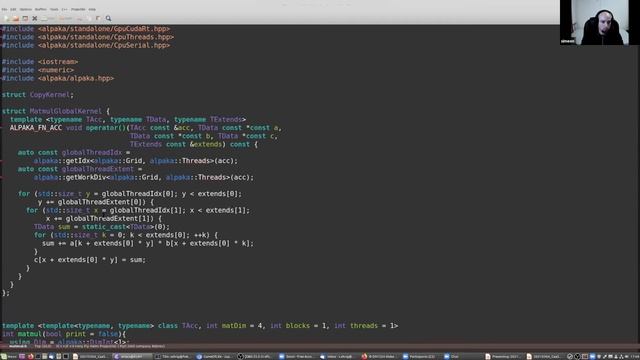
Task: Switch to the Presenting 2021 taskbar entry
Action: pos(503,356)
